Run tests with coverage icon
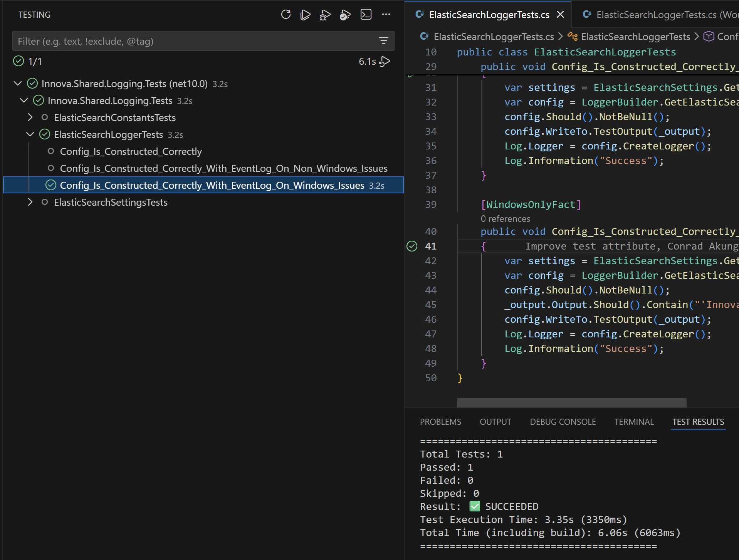This screenshot has height=560, width=739. tap(345, 15)
